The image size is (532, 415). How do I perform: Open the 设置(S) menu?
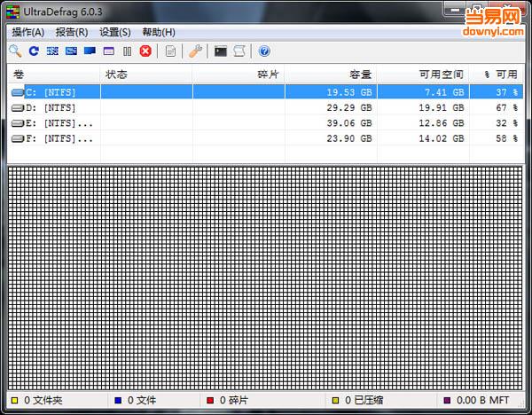coord(114,32)
